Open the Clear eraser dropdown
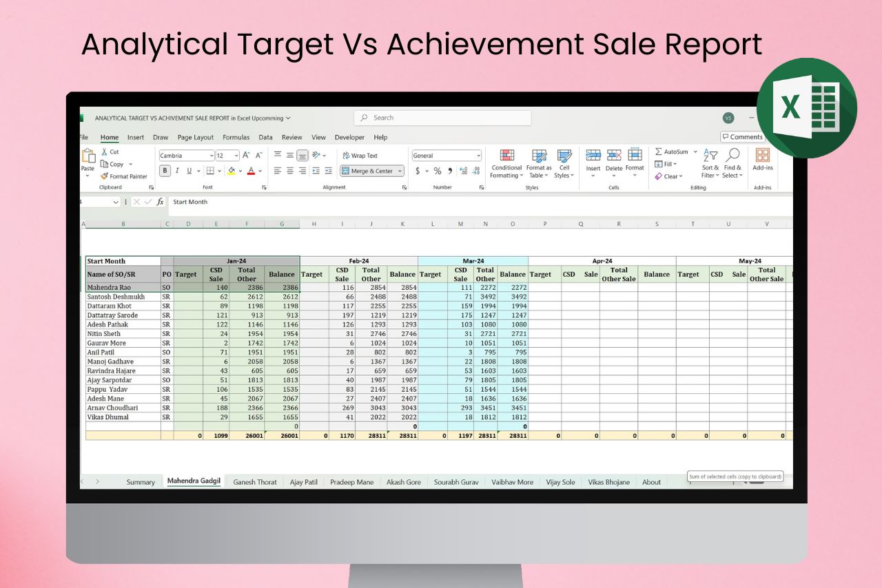This screenshot has height=588, width=882. (x=668, y=176)
